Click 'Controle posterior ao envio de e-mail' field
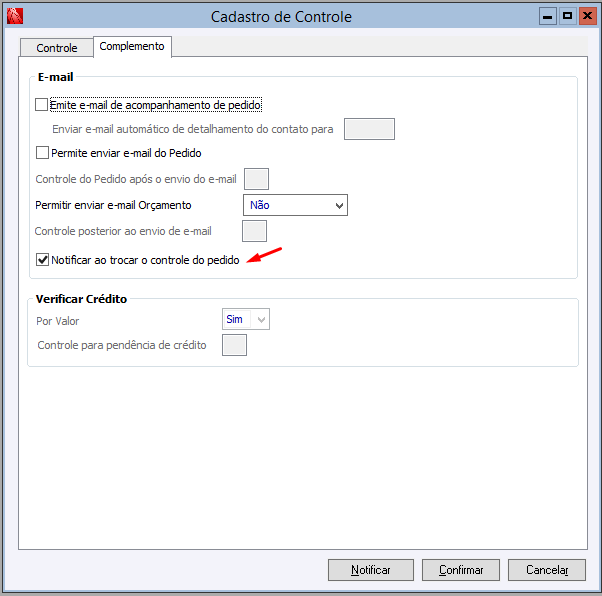The height and width of the screenshot is (596, 602). tap(255, 231)
